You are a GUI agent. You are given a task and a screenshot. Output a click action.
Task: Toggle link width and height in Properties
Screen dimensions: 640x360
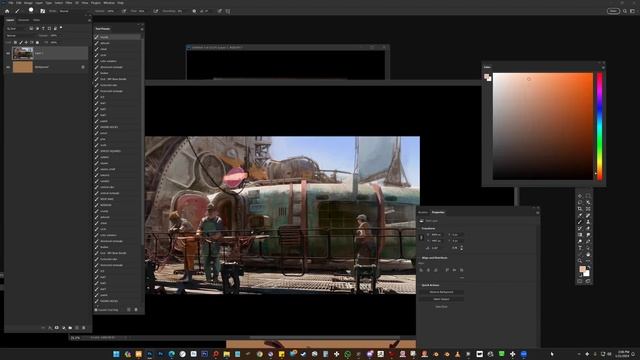(x=422, y=237)
